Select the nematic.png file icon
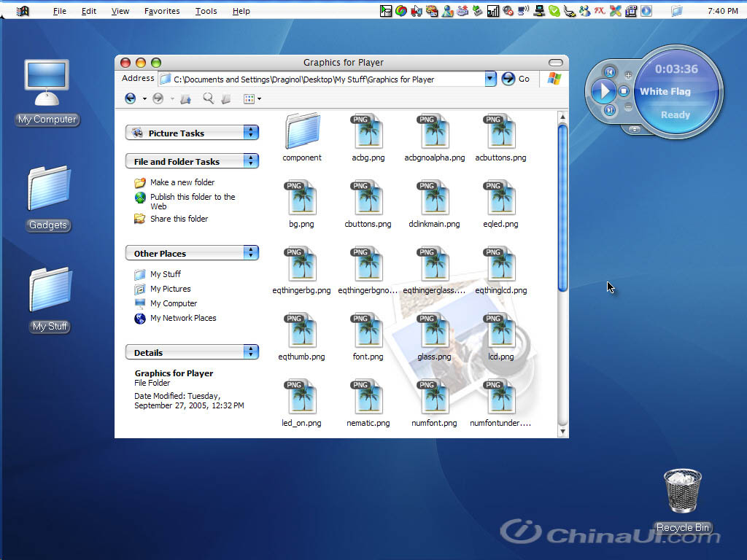The height and width of the screenshot is (560, 747). click(368, 396)
